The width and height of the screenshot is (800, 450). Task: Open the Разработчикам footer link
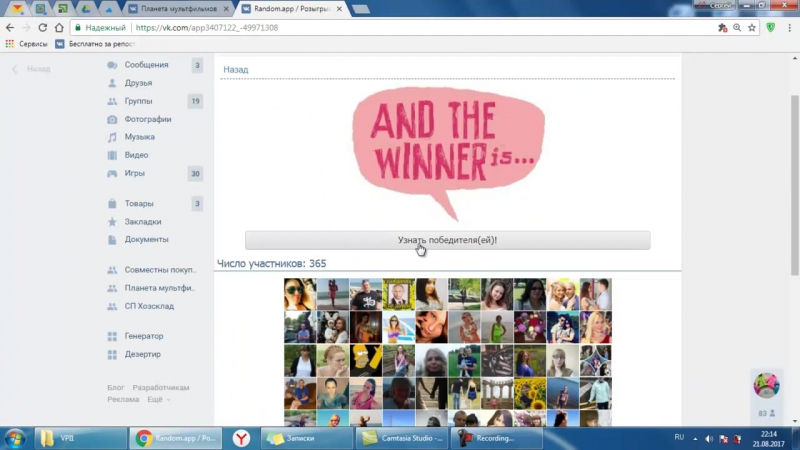point(161,387)
